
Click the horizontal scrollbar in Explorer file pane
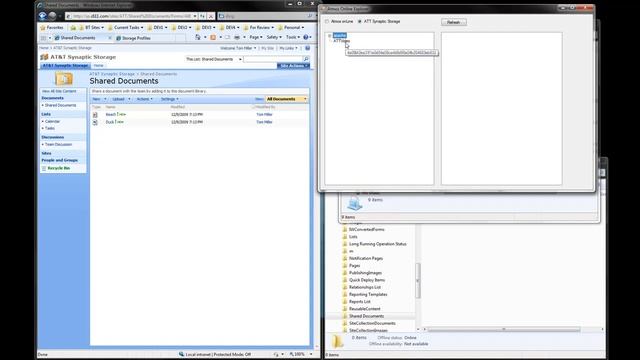[504, 329]
